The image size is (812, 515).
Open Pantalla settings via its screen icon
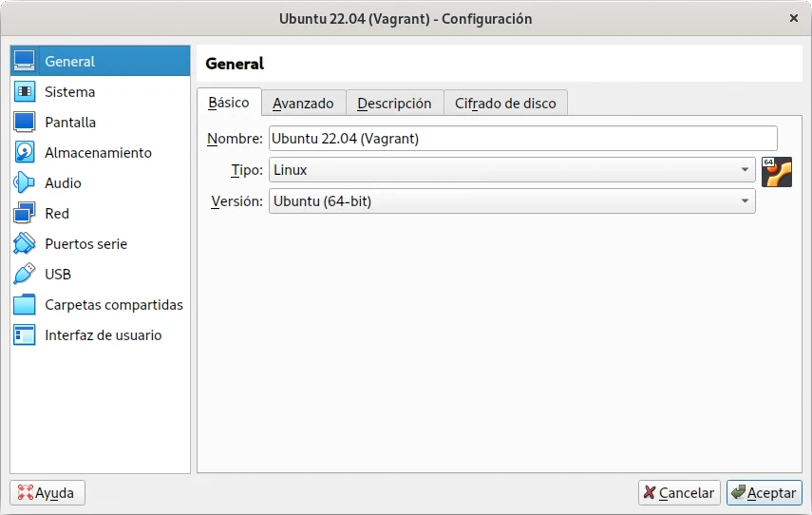25,123
